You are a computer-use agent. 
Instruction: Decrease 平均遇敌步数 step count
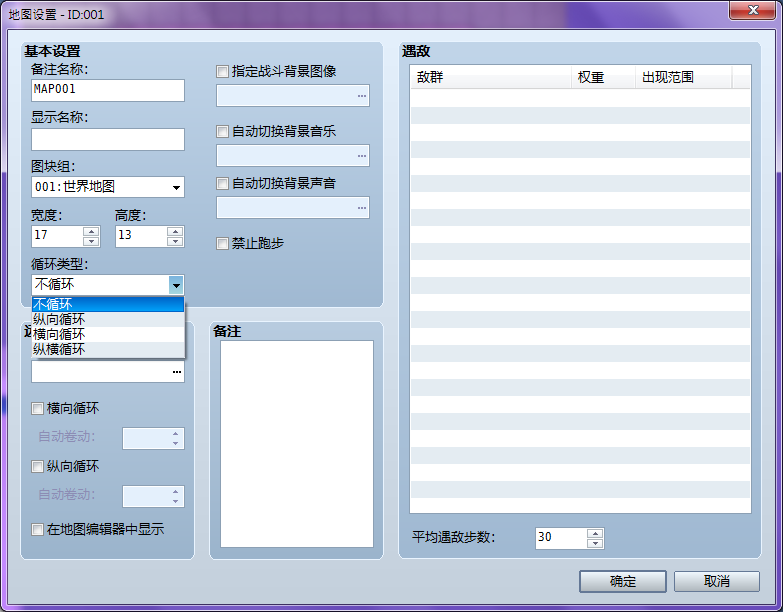point(595,543)
